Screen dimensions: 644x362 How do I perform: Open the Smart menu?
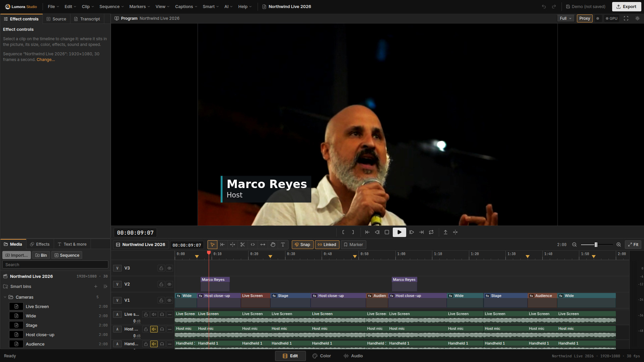[211, 7]
